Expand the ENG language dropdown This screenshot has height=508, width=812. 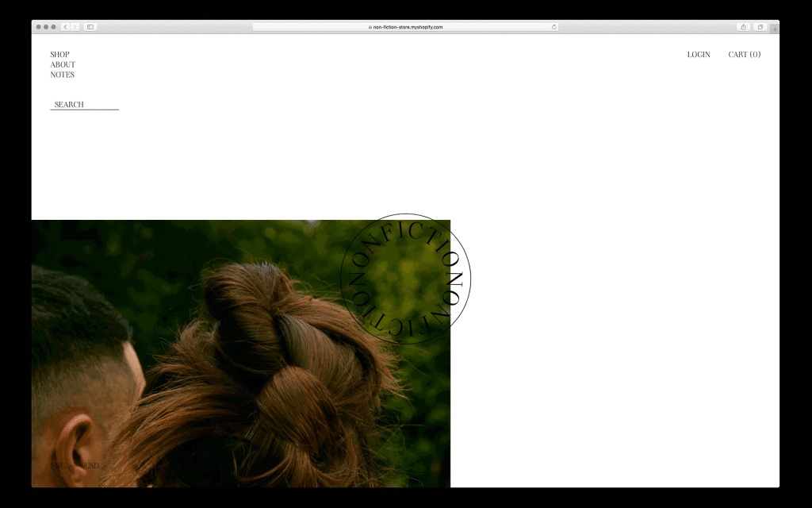(x=59, y=466)
